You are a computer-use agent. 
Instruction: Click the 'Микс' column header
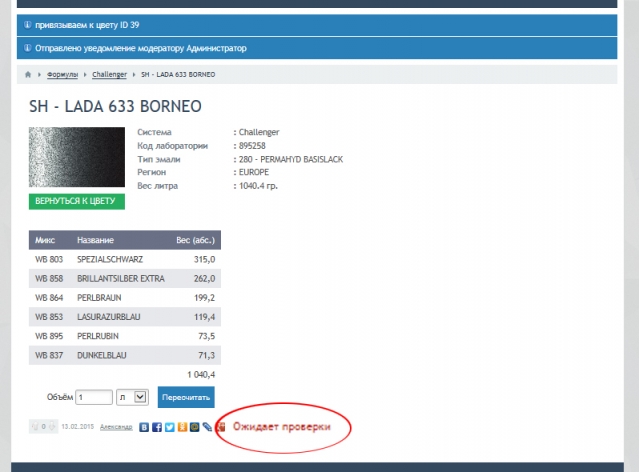click(x=45, y=240)
